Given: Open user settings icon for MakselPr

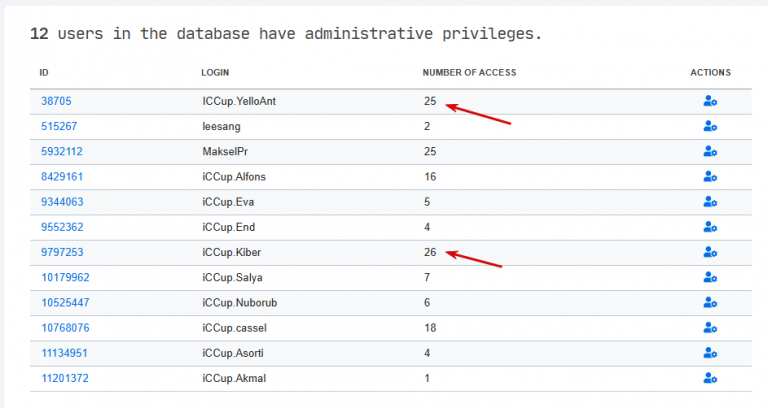Looking at the screenshot, I should coord(710,151).
